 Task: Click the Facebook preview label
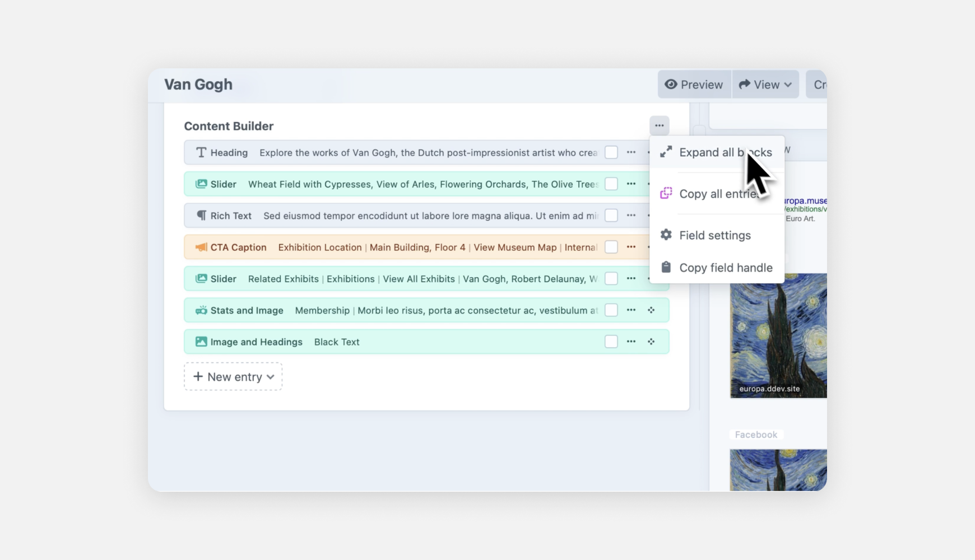[x=756, y=435]
